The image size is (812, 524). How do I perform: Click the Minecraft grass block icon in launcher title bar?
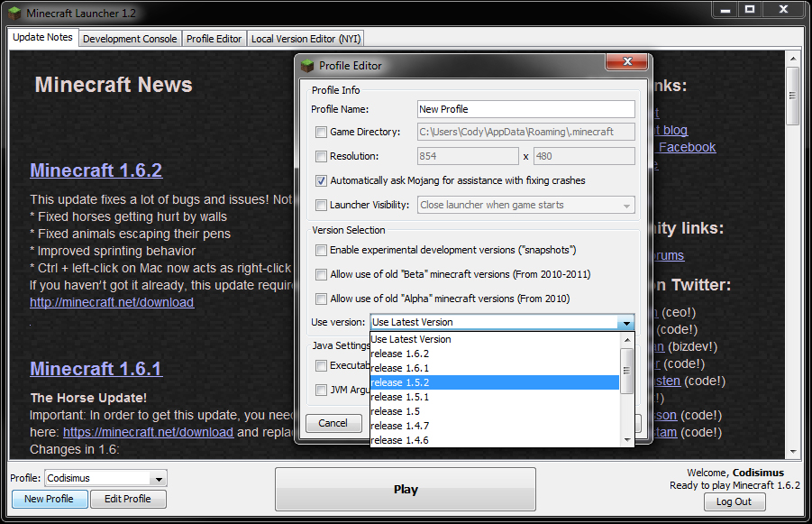(x=14, y=13)
